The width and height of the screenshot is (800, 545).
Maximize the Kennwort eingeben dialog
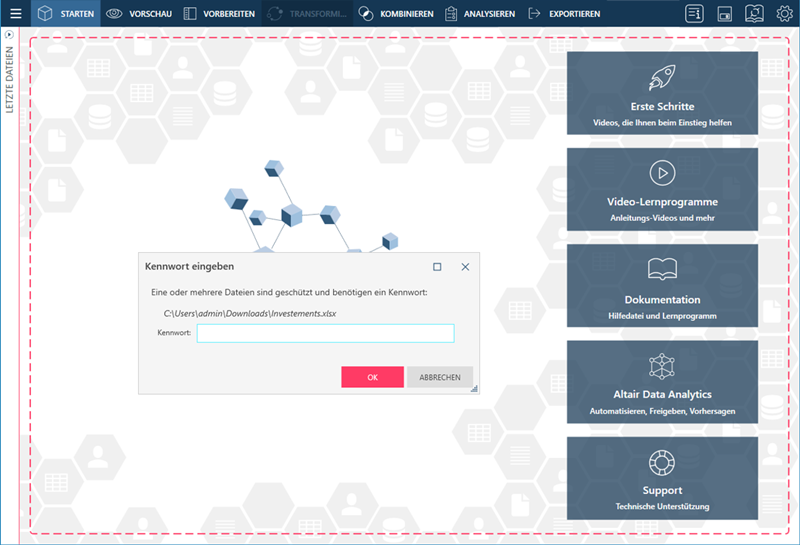(x=437, y=267)
